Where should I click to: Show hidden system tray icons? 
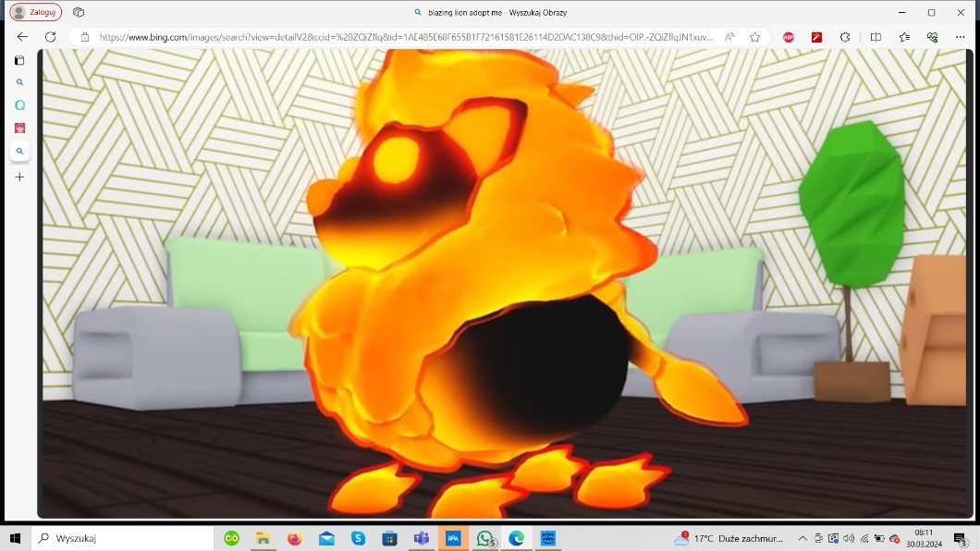coord(802,538)
